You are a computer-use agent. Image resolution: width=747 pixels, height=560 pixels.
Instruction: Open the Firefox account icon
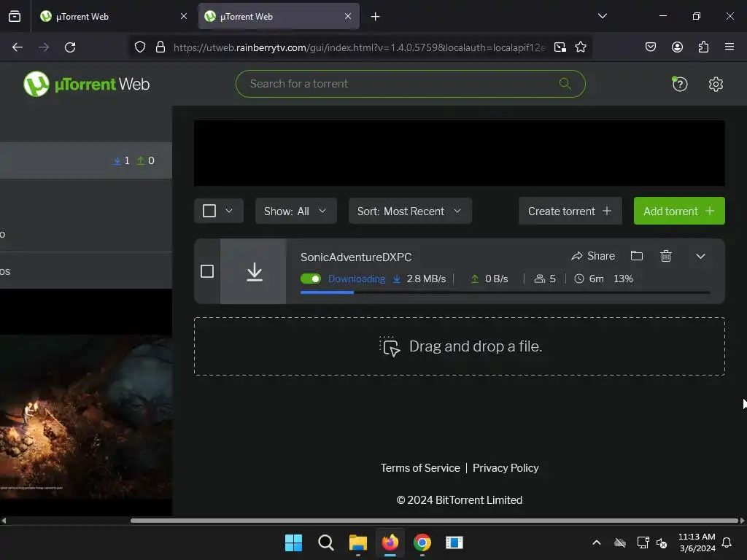point(677,47)
